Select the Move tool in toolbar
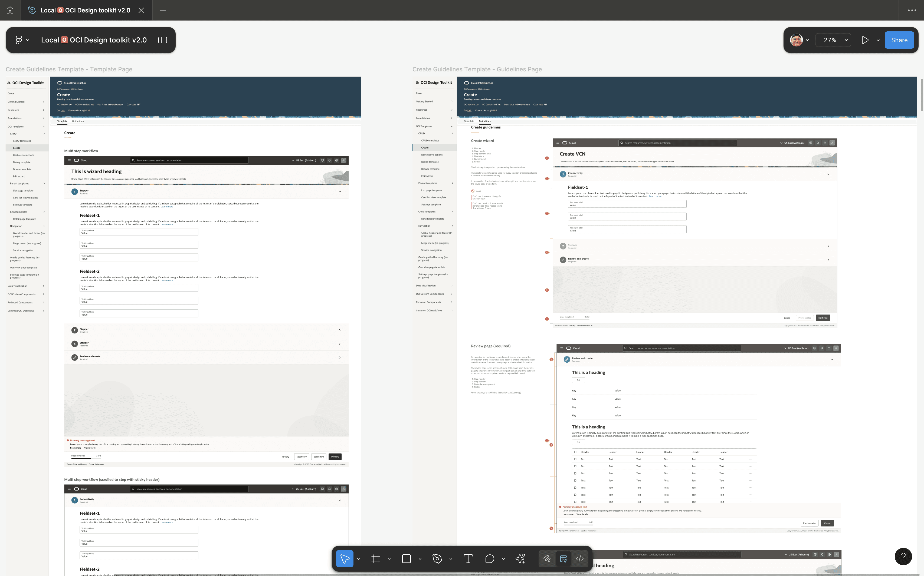Image resolution: width=924 pixels, height=576 pixels. coord(345,558)
